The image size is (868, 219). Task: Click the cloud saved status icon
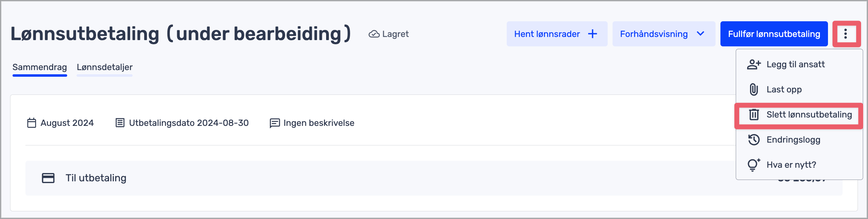[x=374, y=34]
